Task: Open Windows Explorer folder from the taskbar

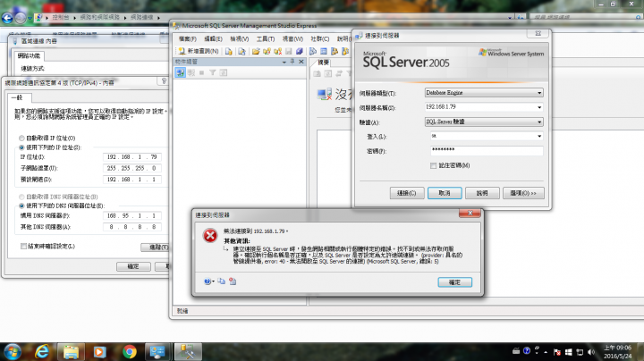Action: click(71, 352)
